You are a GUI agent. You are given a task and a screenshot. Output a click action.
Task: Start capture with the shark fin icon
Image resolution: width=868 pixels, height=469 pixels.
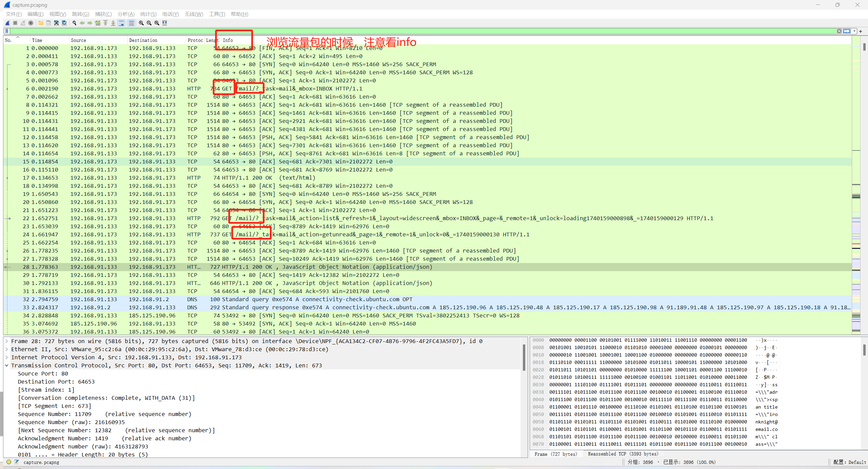(x=7, y=23)
